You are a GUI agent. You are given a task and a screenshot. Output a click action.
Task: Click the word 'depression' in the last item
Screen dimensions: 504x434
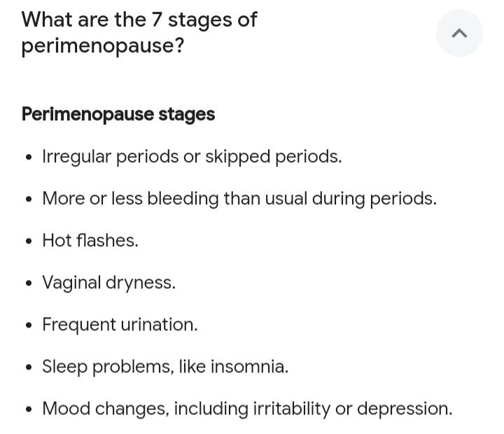click(404, 408)
